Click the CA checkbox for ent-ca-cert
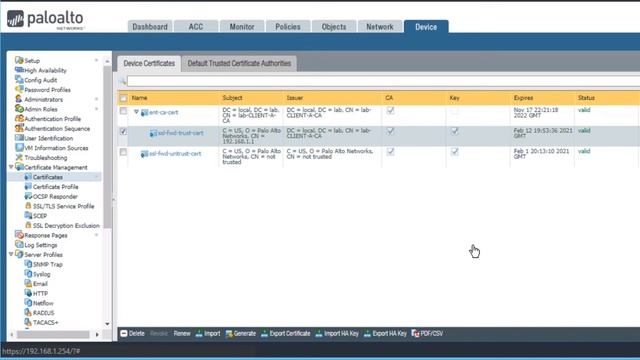 (x=391, y=111)
